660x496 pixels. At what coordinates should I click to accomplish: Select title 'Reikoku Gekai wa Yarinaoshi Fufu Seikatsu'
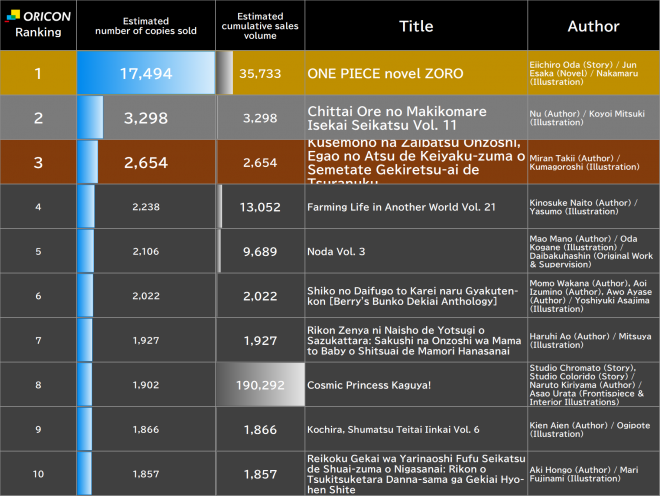(x=416, y=459)
